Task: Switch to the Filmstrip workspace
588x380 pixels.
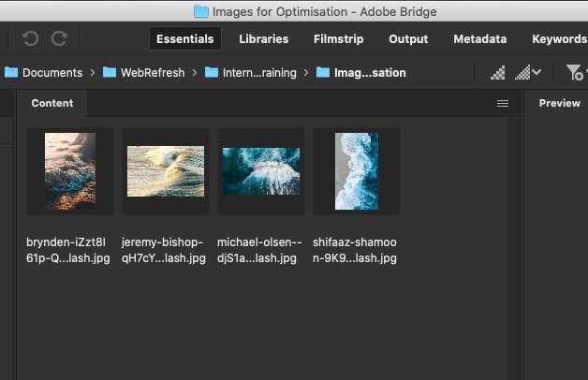Action: 339,39
